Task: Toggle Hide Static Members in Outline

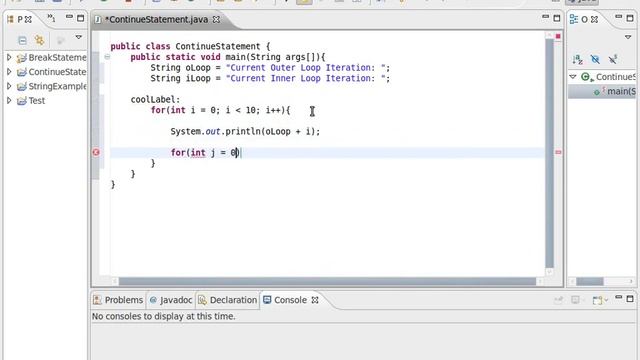Action: tap(613, 60)
